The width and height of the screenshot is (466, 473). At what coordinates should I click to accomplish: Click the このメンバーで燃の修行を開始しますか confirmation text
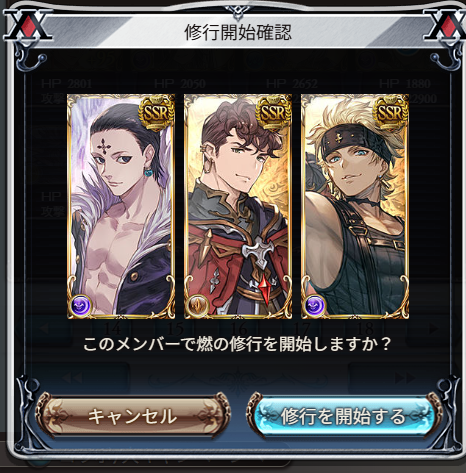pyautogui.click(x=237, y=344)
